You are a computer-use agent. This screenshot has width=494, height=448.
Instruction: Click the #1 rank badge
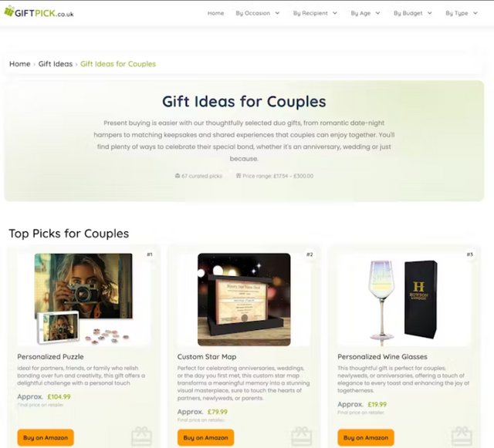[150, 254]
